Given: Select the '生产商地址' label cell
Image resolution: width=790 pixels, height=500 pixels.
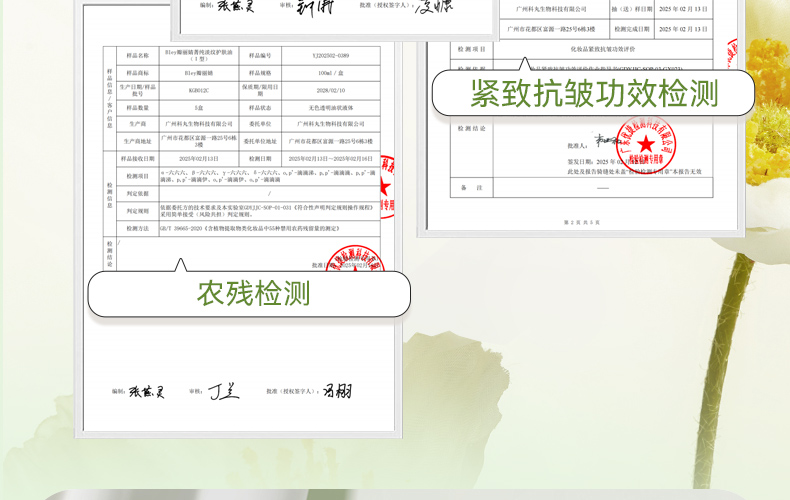Looking at the screenshot, I should coord(138,142).
